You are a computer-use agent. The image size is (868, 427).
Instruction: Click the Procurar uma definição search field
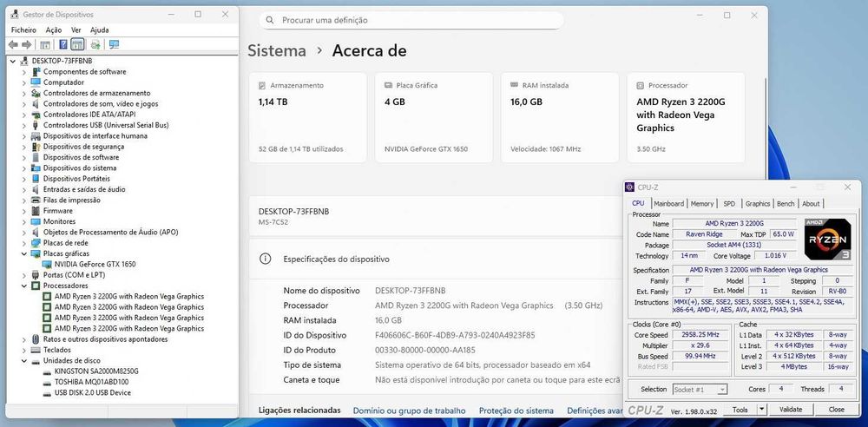tap(411, 20)
